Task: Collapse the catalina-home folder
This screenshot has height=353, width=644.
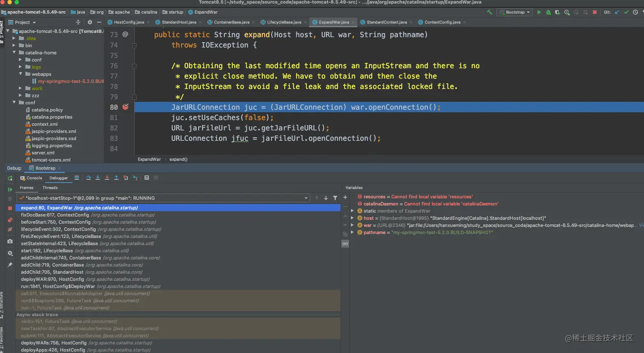Action: [14, 52]
